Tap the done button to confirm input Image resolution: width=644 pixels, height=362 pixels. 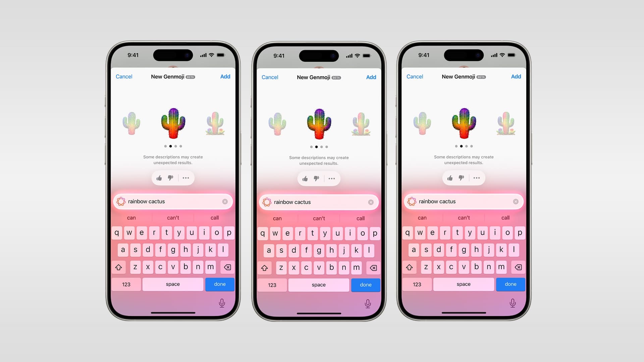pyautogui.click(x=220, y=284)
